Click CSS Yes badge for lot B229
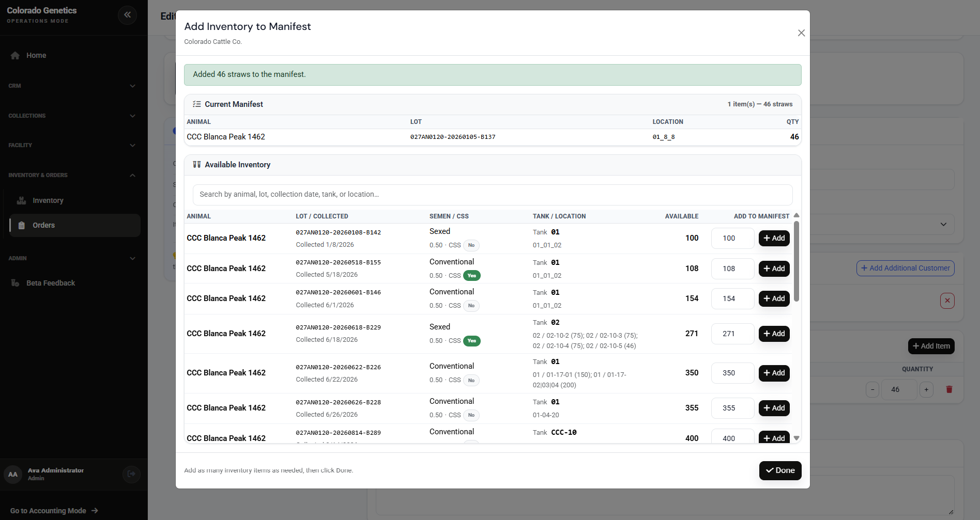 pyautogui.click(x=472, y=341)
